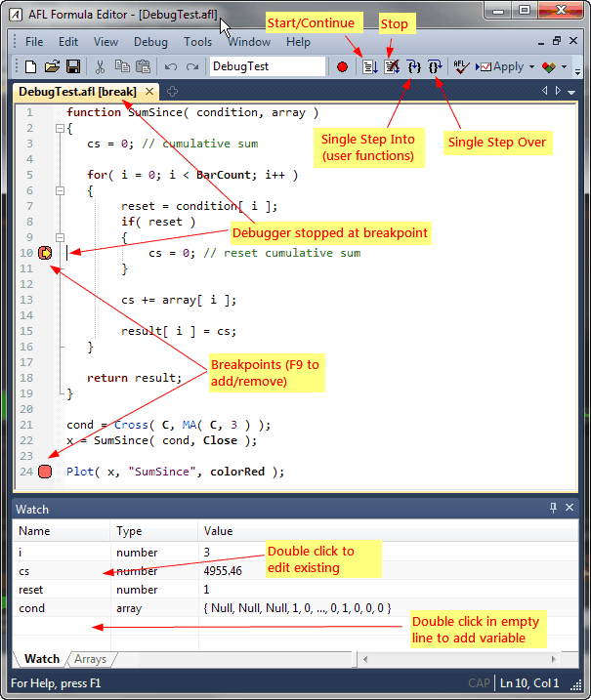Toggle the breakpoint marker on line 10

tap(45, 253)
